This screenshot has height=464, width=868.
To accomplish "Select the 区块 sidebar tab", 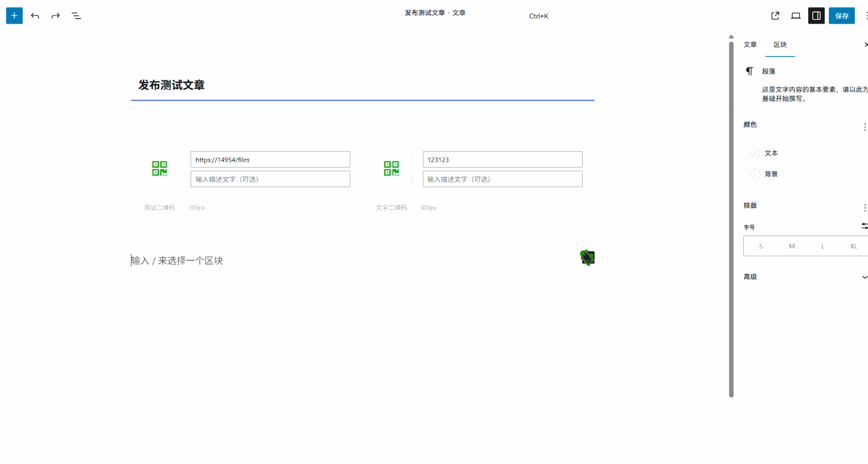I will 780,45.
